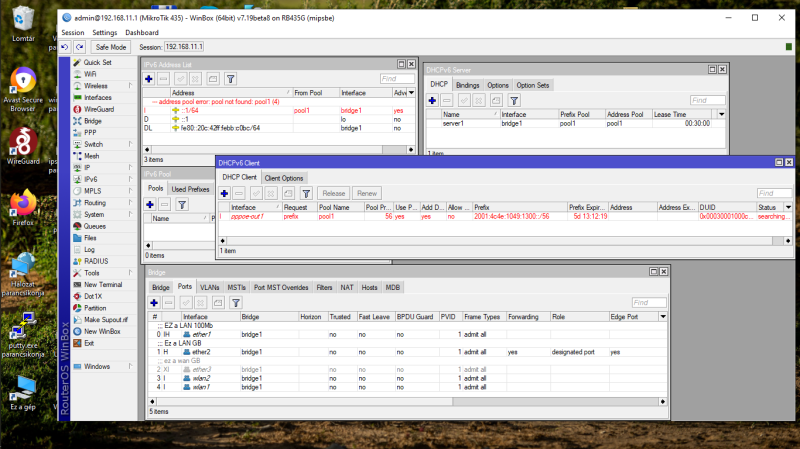Expand the Wireless submenu
This screenshot has height=449, width=800.
[x=131, y=86]
